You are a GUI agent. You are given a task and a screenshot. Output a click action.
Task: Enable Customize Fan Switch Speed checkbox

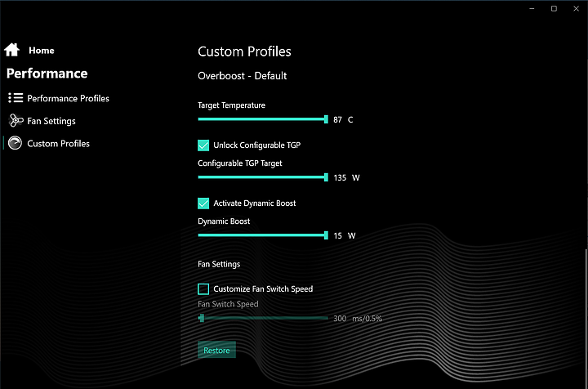(203, 288)
